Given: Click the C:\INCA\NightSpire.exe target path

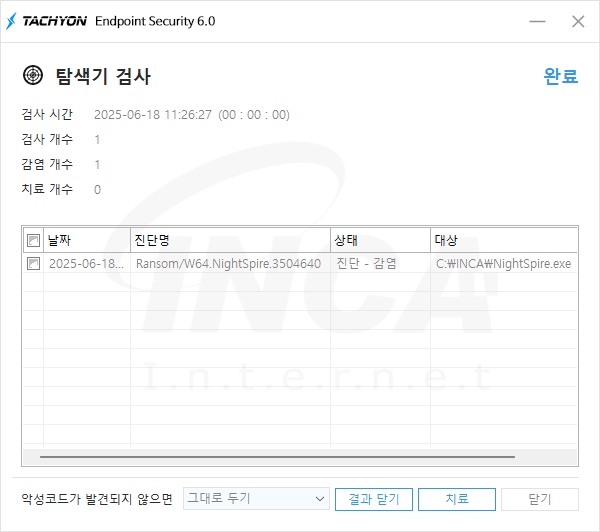Looking at the screenshot, I should [503, 264].
